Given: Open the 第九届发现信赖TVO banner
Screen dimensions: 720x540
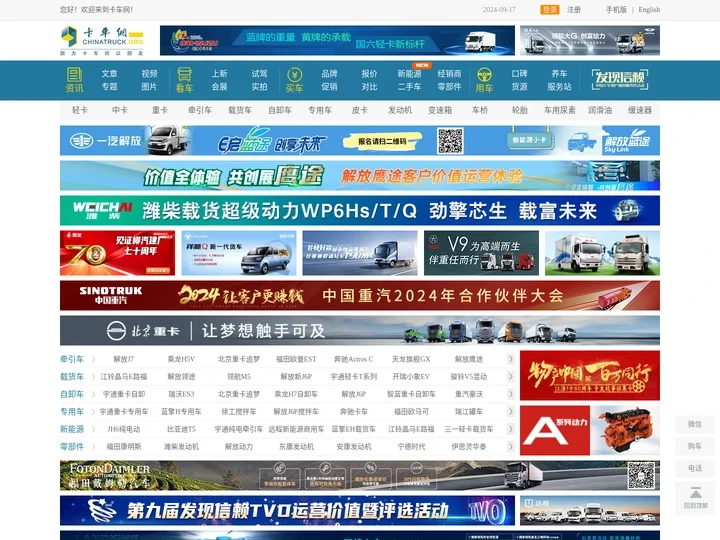Looking at the screenshot, I should pyautogui.click(x=287, y=510).
